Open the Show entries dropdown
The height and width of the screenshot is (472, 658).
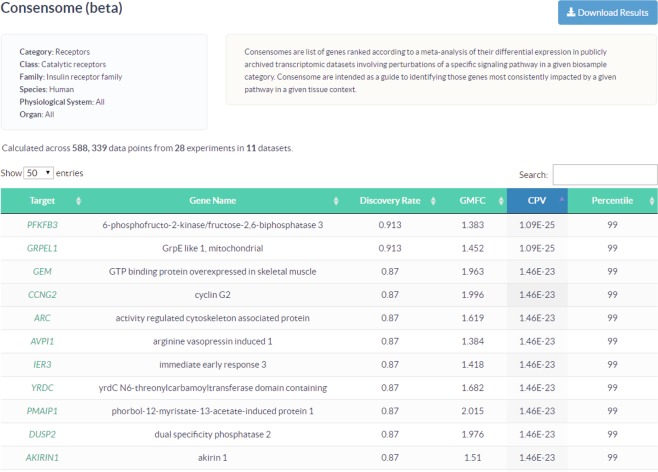tap(38, 173)
